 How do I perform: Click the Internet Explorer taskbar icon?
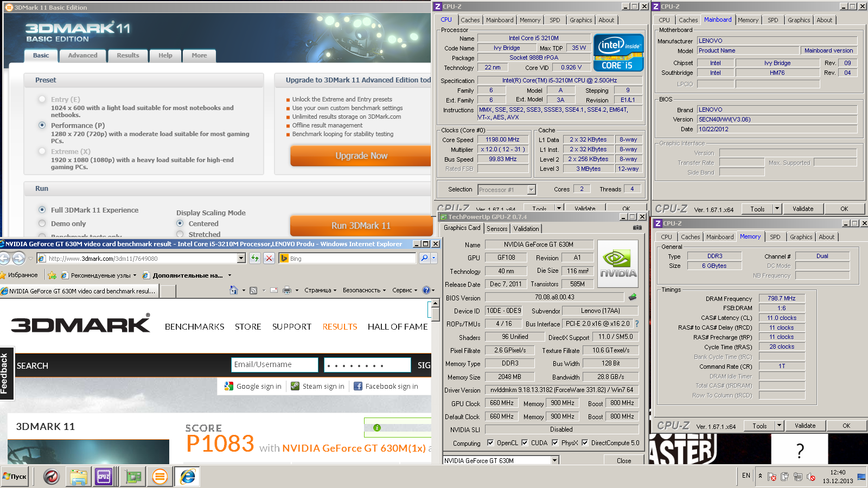tap(188, 477)
